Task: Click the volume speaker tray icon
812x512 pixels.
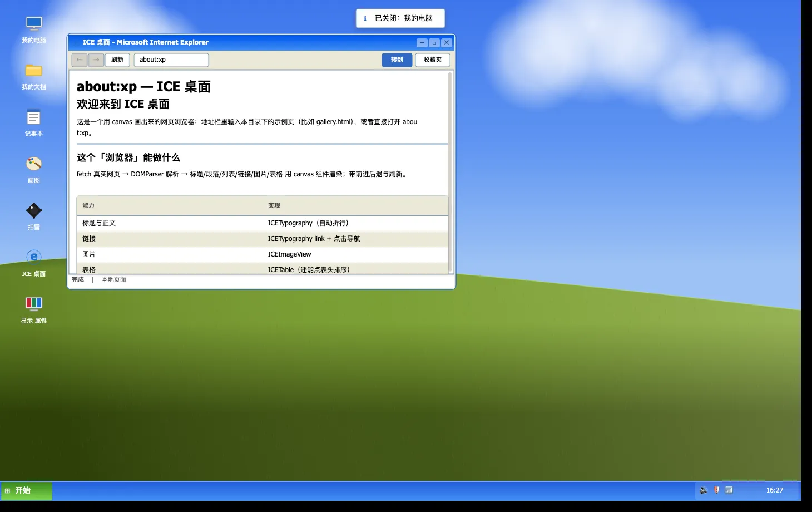Action: click(x=704, y=490)
